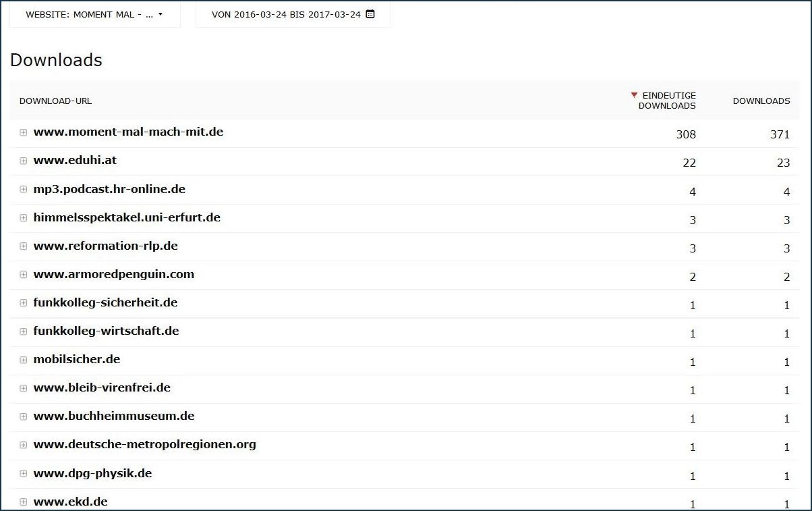
Task: Expand www.buchheimmuseum.de row
Action: coord(24,416)
